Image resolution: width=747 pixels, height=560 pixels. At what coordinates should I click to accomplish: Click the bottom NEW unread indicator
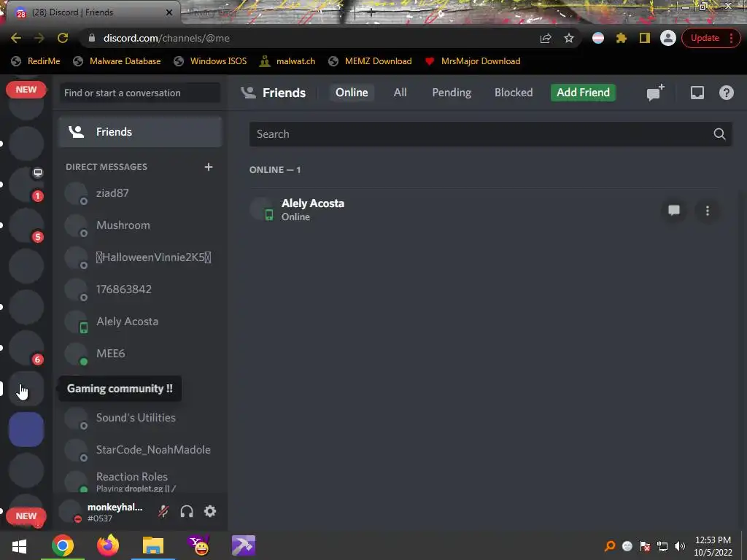pyautogui.click(x=26, y=516)
